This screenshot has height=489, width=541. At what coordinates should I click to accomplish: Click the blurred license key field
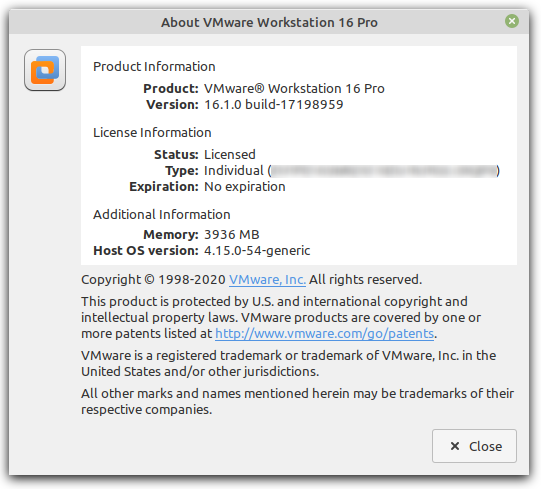(384, 171)
